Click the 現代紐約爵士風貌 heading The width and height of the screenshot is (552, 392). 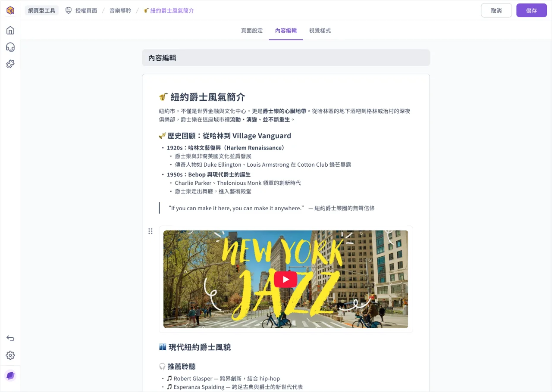(x=195, y=347)
